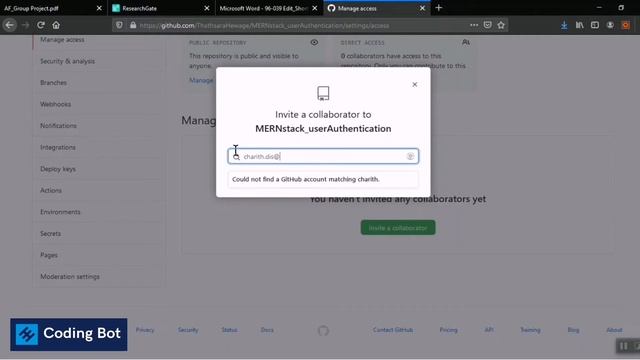This screenshot has width=640, height=360.
Task: Open Security & analysis settings
Action: tap(67, 61)
